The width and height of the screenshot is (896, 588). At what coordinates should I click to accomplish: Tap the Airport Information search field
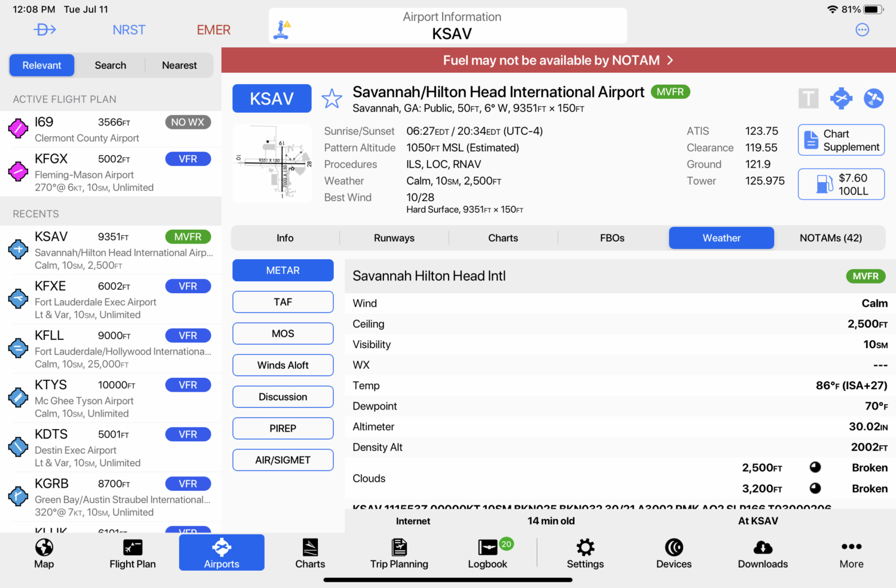pyautogui.click(x=448, y=26)
